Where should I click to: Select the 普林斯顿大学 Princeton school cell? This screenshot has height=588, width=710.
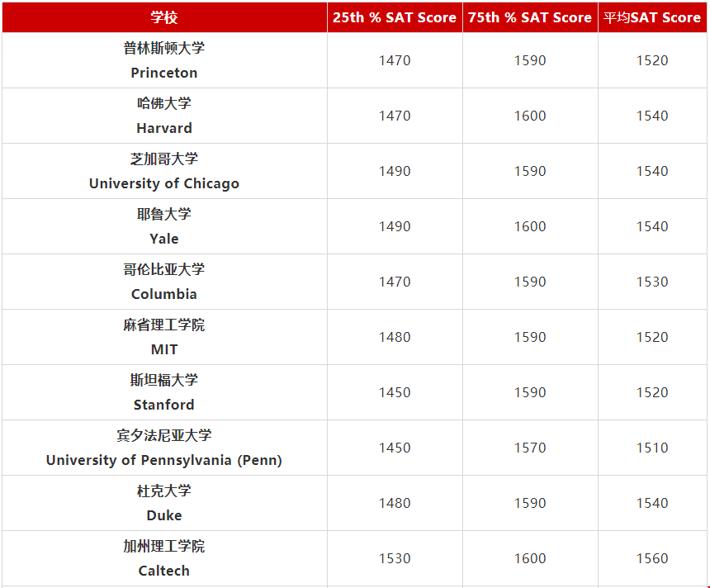pos(164,60)
